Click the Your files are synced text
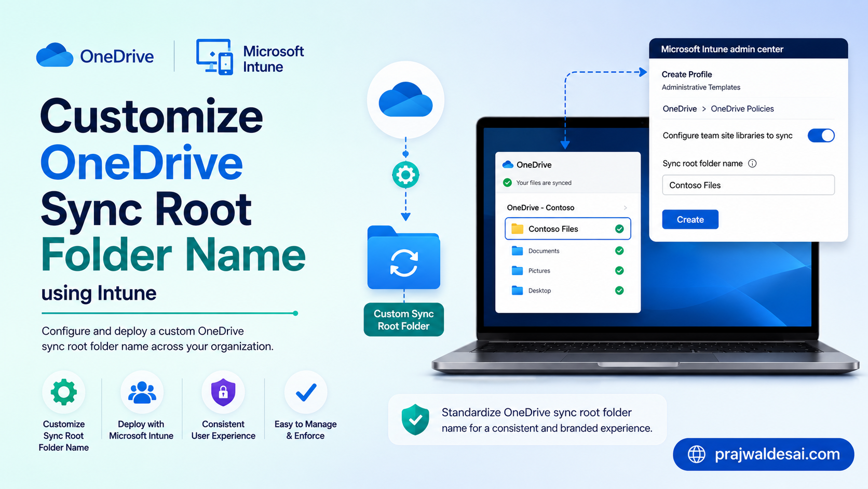The image size is (868, 489). pos(544,183)
